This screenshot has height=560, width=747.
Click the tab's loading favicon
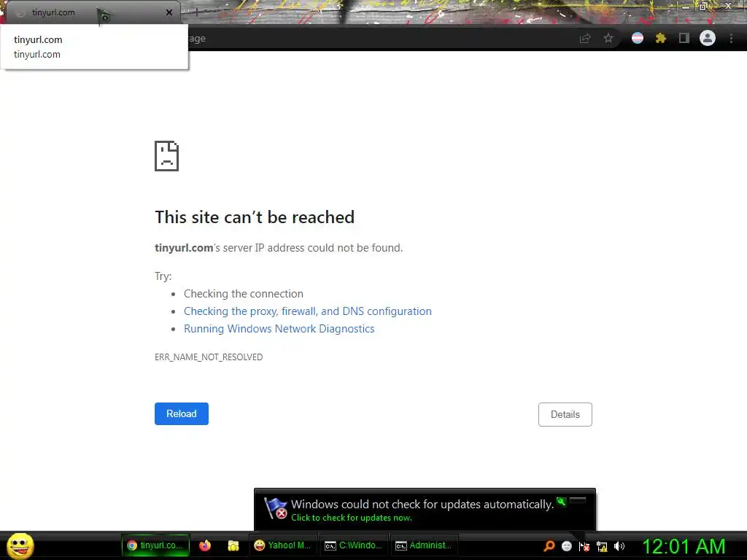coord(20,13)
